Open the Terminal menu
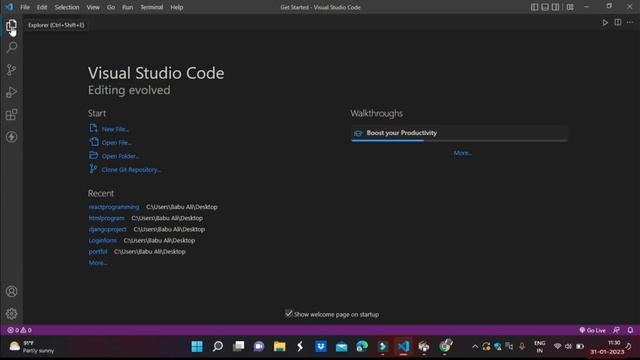The height and width of the screenshot is (360, 640). 152,7
